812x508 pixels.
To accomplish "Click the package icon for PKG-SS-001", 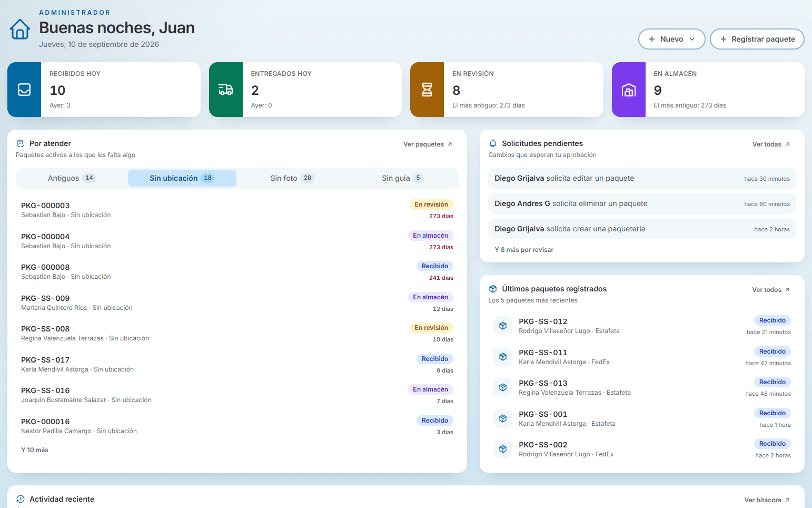I will pos(503,418).
